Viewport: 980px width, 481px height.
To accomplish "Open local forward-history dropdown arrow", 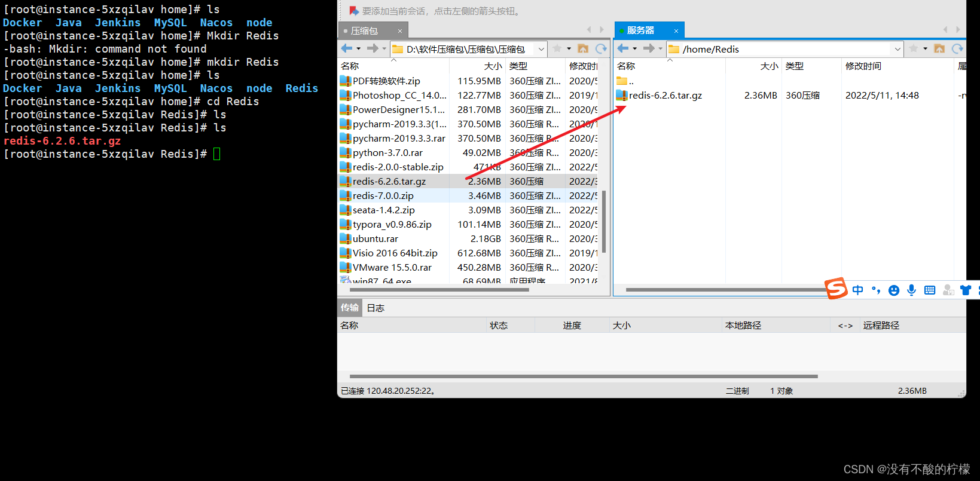I will click(x=384, y=49).
